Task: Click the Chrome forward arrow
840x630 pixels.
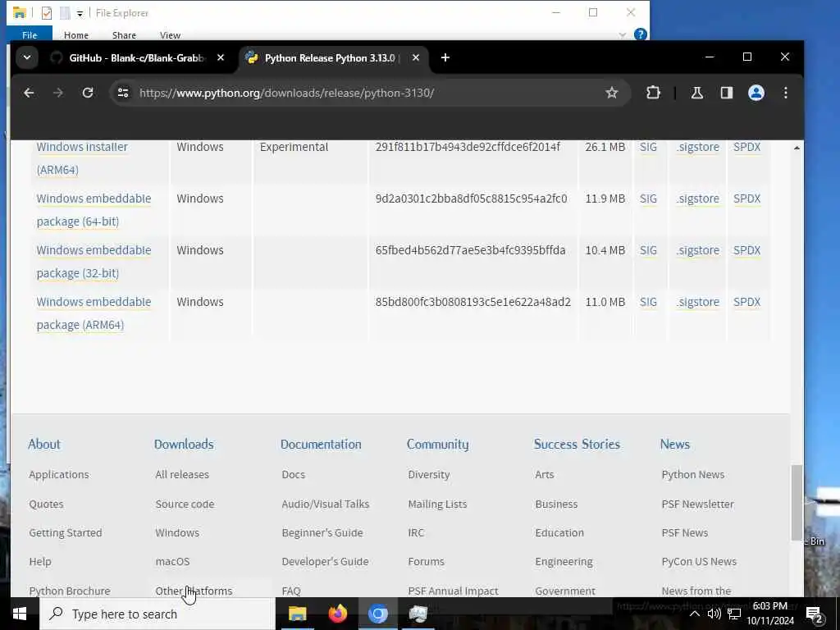Action: (58, 93)
